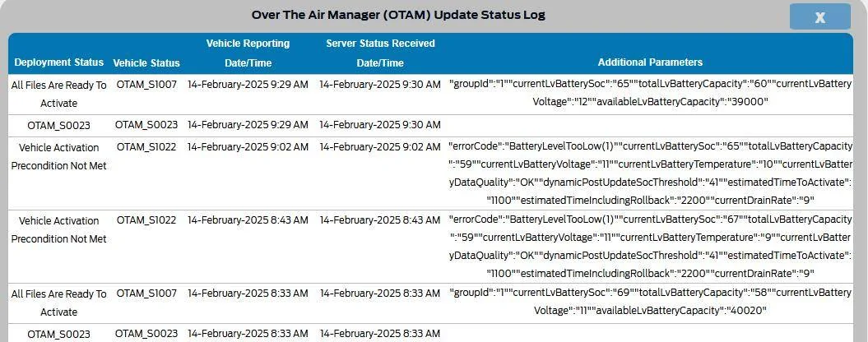
Task: Click the 9:02 AM Vehicle Activation Precondition Not Met entry
Action: click(58, 156)
